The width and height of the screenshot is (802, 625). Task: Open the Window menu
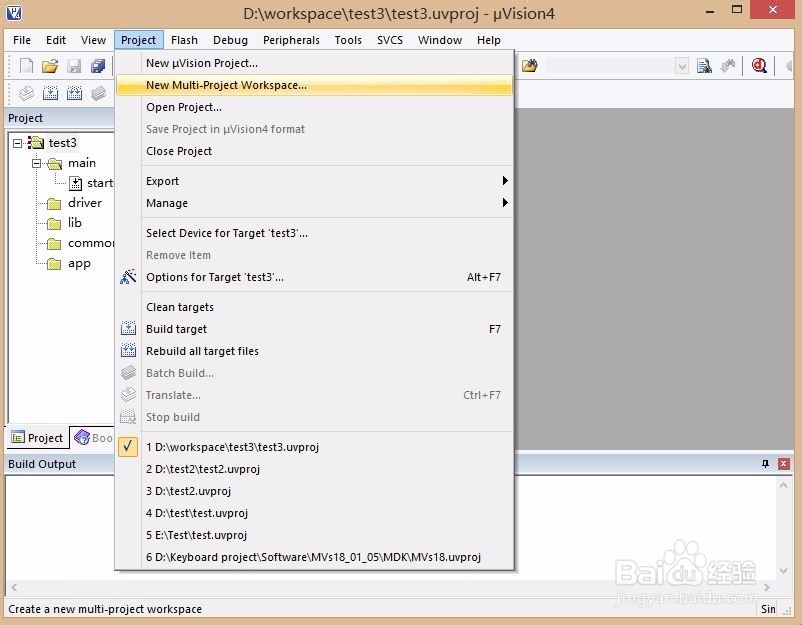point(439,40)
